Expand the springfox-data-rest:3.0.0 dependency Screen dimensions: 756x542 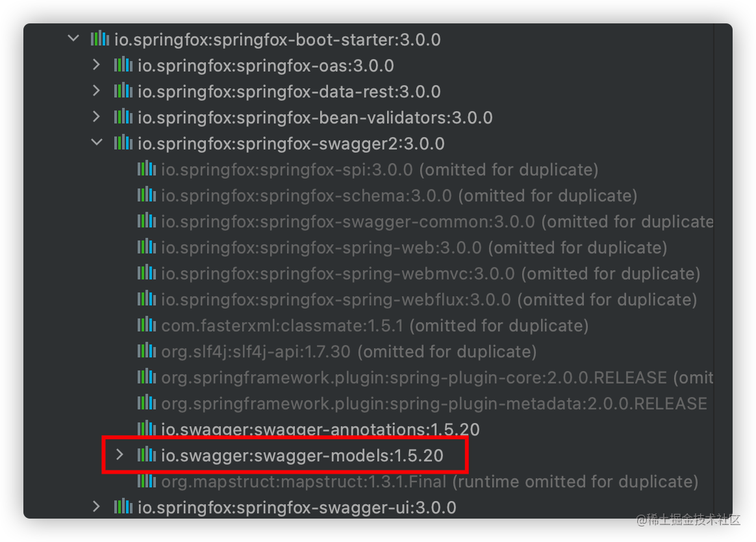pos(96,91)
